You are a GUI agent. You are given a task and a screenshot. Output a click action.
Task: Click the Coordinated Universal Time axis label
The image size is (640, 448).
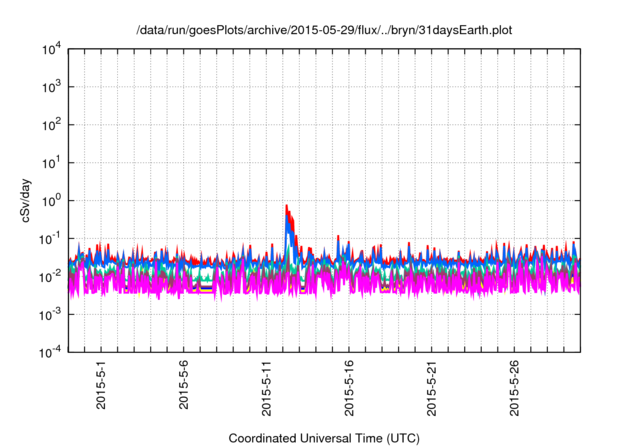pyautogui.click(x=324, y=439)
